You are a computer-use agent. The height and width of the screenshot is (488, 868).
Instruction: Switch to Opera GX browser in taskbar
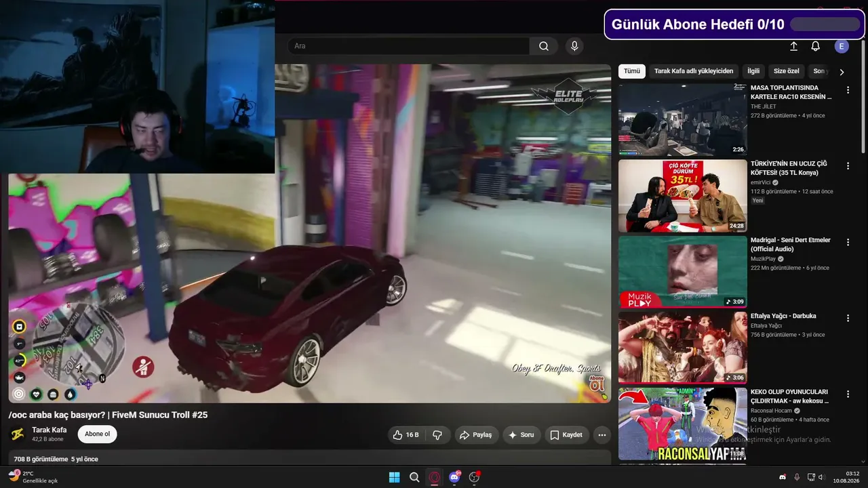(x=435, y=477)
